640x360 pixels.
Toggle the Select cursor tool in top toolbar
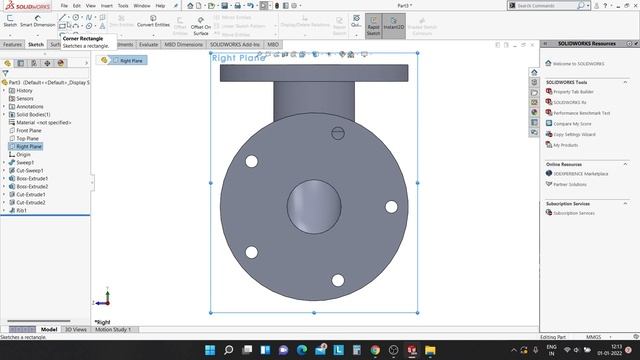[x=264, y=6]
